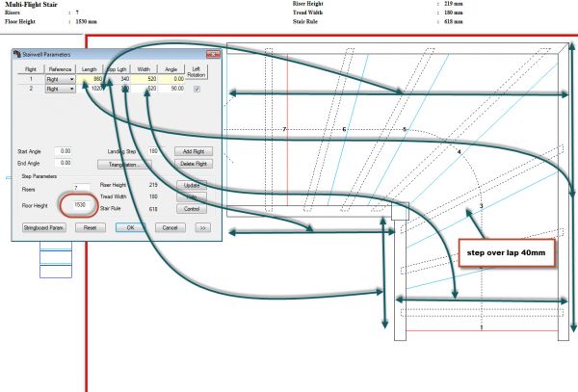Click the Left Rotation column header
578x392 pixels.
(x=196, y=72)
